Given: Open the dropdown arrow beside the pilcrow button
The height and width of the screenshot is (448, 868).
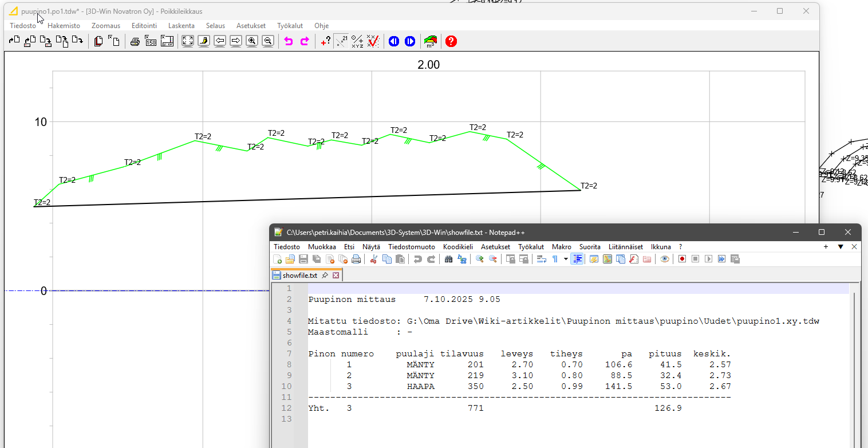Looking at the screenshot, I should [566, 259].
